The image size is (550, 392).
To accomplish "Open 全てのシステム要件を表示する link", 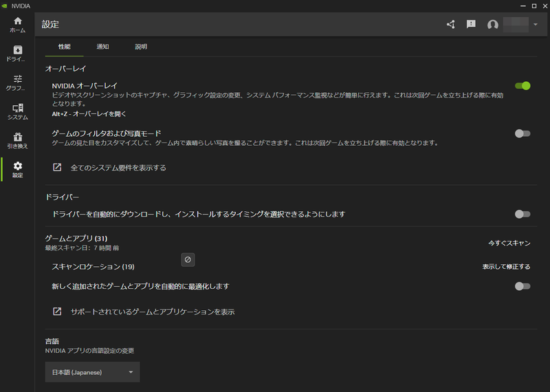I will (118, 168).
